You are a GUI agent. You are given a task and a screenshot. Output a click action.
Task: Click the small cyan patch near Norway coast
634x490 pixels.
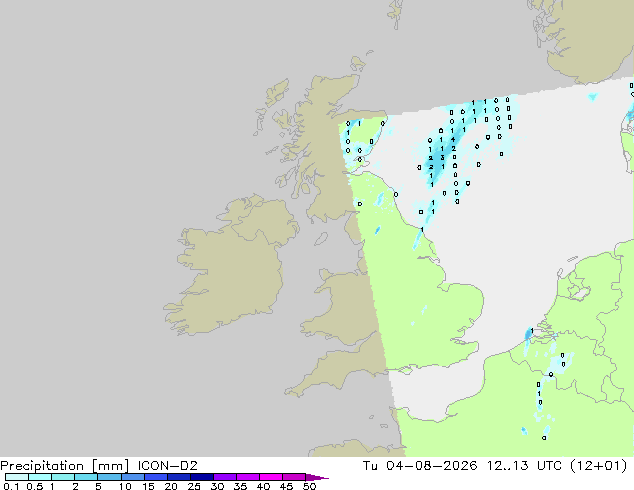[592, 97]
